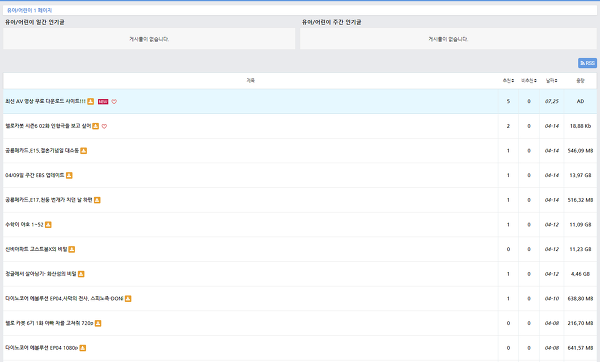The width and height of the screenshot is (600, 362).
Task: Open the 헬로 카봇 6기 1화 720p post
Action: (x=49, y=323)
